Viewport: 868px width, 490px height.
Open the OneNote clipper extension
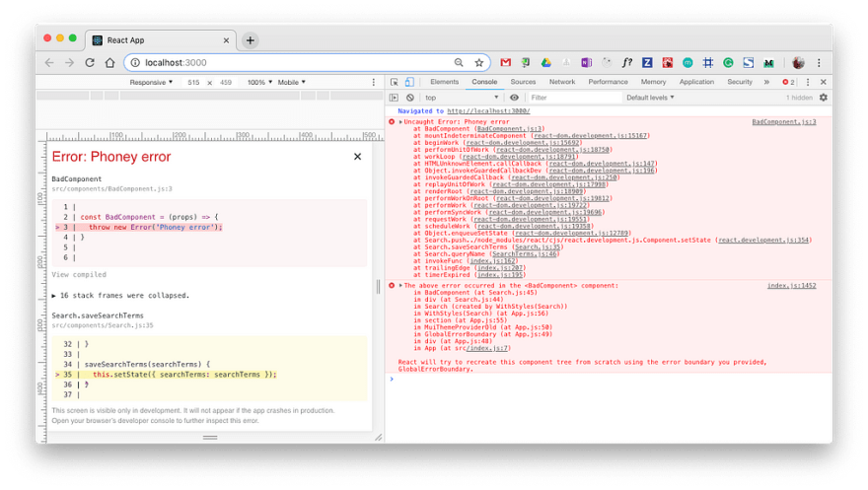[586, 62]
